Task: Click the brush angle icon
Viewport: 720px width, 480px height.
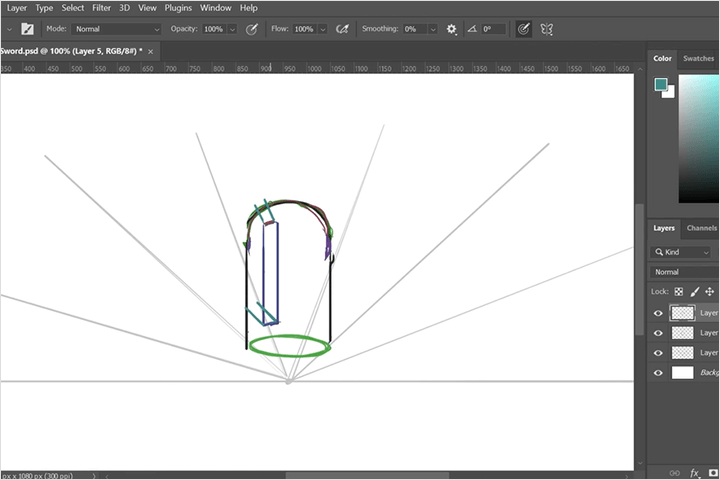Action: coord(472,29)
